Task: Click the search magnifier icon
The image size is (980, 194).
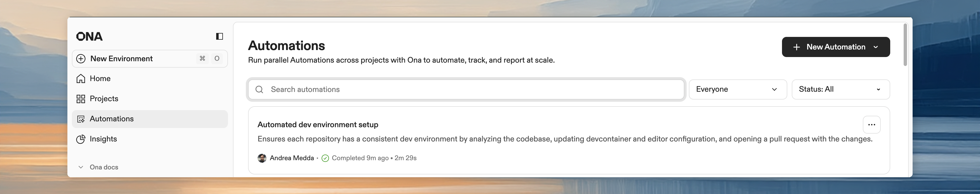Action: pos(260,89)
